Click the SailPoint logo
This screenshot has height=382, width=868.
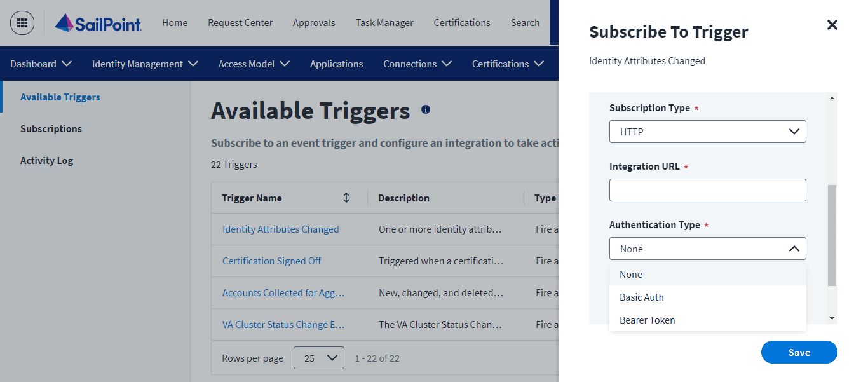98,24
